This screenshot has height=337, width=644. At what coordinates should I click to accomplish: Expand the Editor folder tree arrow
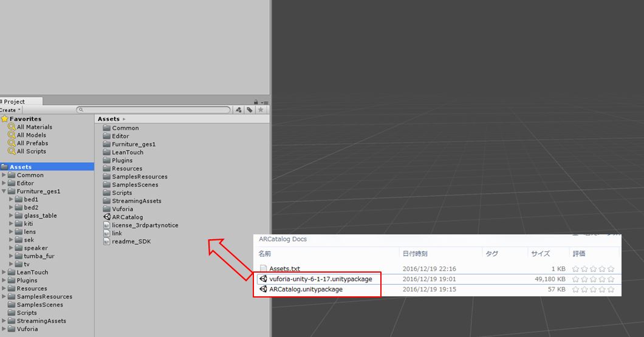[4, 183]
